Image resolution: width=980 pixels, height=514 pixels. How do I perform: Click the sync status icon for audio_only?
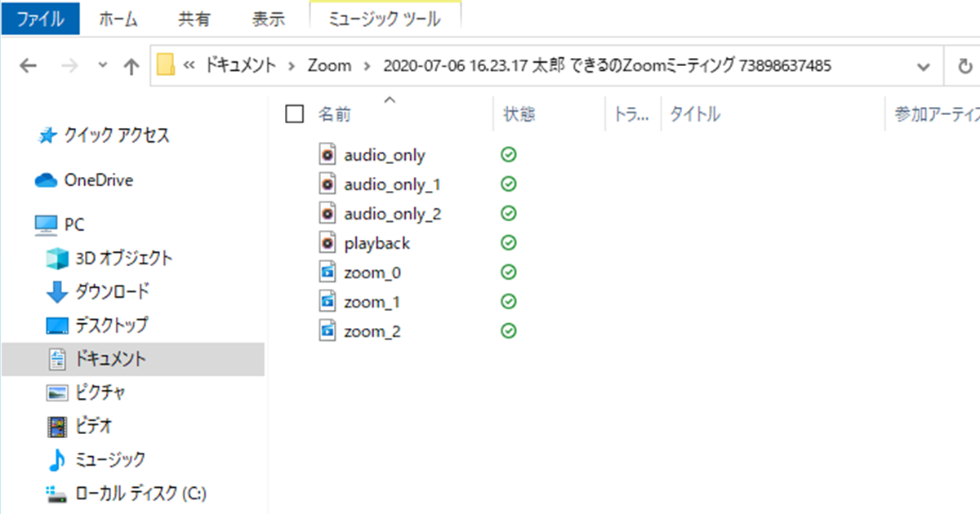tap(509, 155)
